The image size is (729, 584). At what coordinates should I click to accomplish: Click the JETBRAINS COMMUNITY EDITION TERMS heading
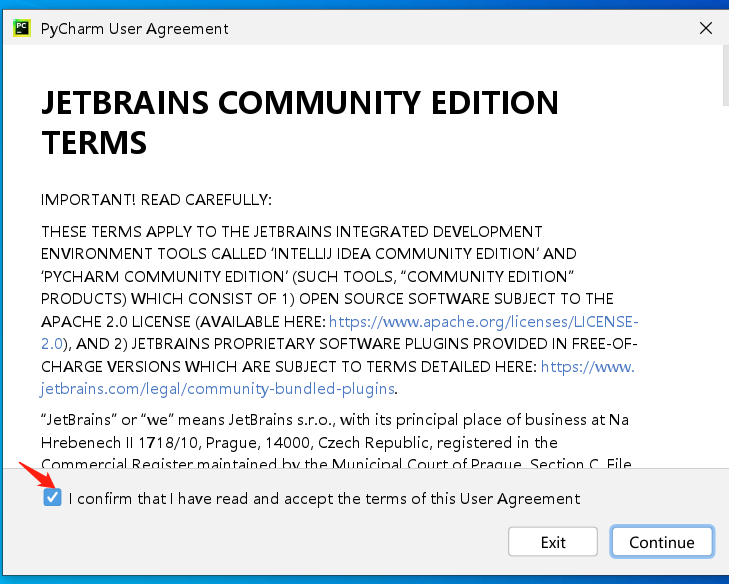300,122
